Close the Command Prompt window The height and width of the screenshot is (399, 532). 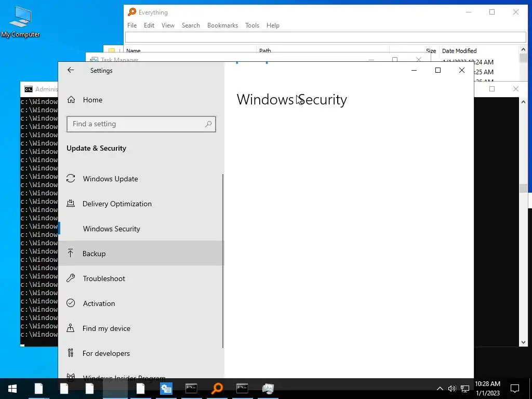coord(516,89)
